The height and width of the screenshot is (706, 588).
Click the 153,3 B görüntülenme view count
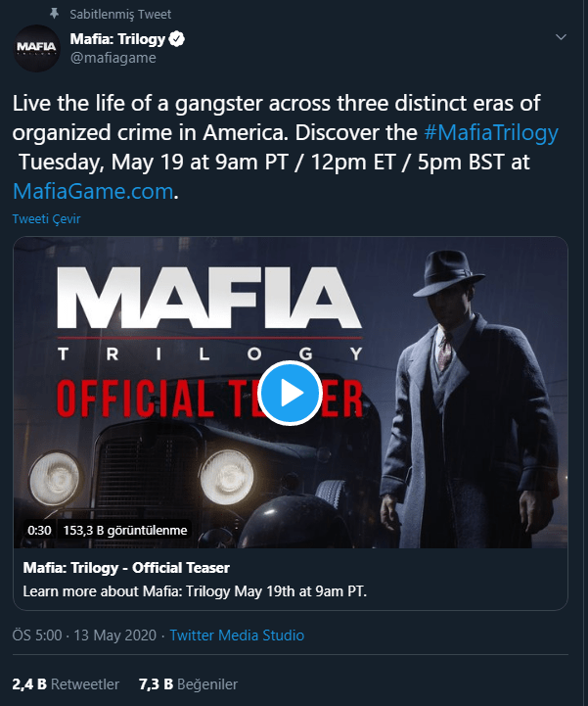[123, 530]
